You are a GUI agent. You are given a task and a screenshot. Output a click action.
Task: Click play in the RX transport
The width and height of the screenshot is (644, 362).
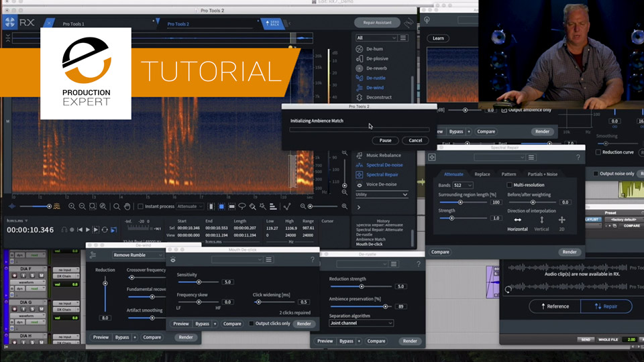[x=87, y=230]
